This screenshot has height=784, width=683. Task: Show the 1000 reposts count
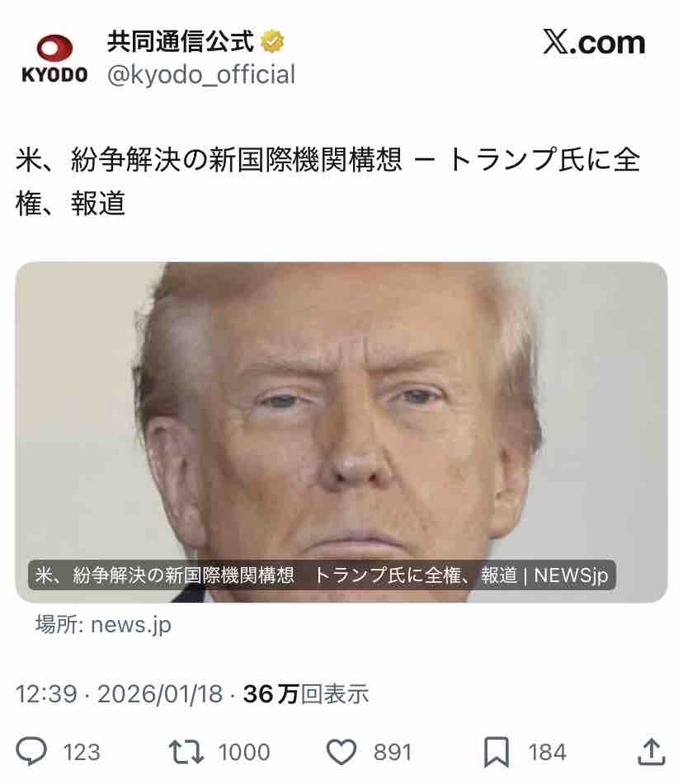pos(244,752)
